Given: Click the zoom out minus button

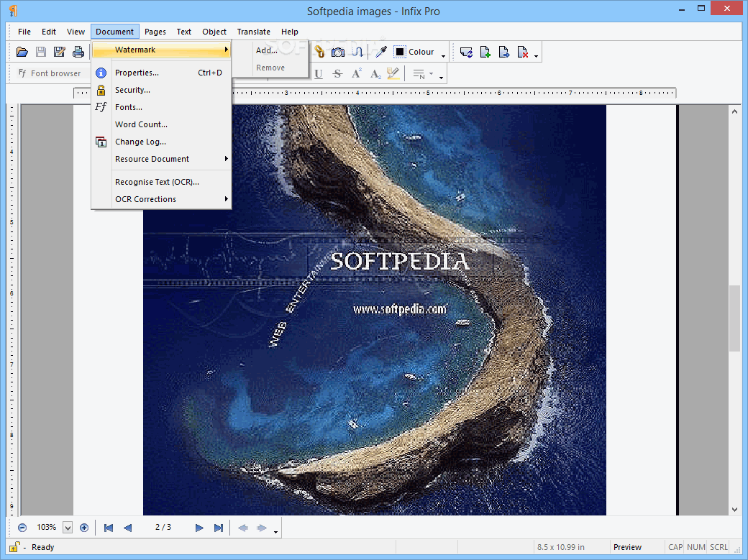Looking at the screenshot, I should click(x=22, y=528).
